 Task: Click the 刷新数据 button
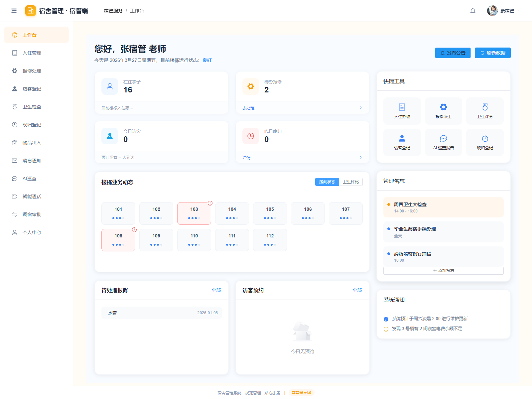click(493, 53)
